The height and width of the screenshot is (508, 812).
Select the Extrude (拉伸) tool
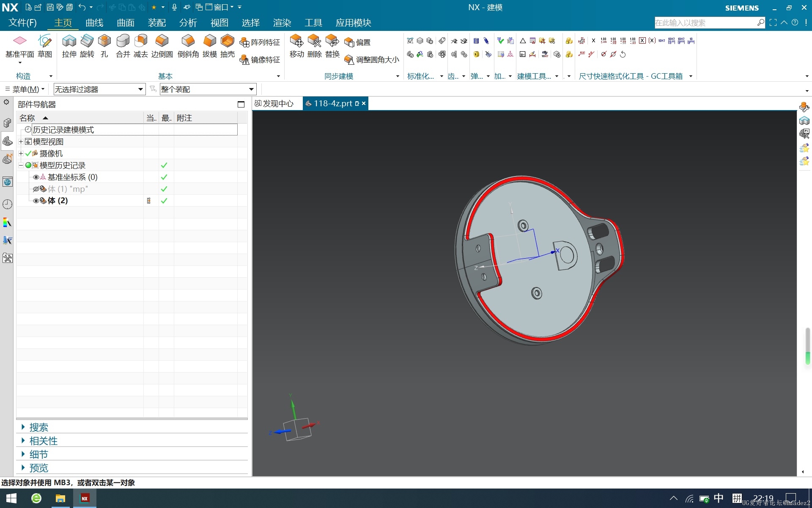[x=69, y=46]
